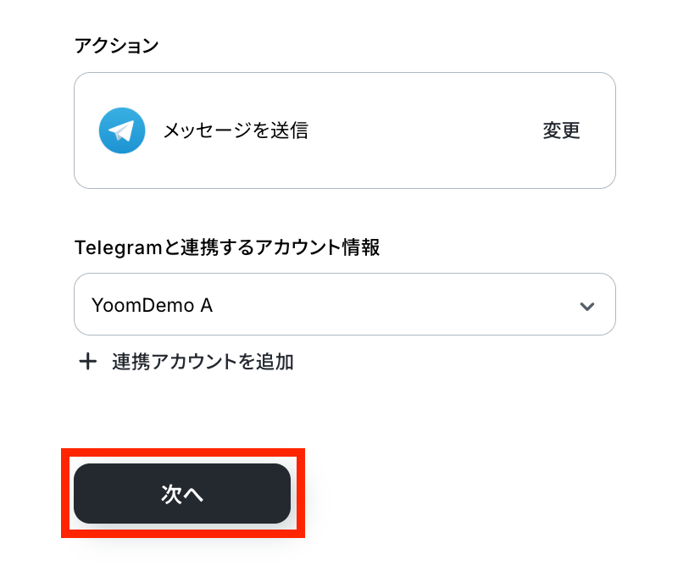Viewport: 700px width, 588px height.
Task: Click the YoomDemo A text in dropdown
Action: point(152,305)
